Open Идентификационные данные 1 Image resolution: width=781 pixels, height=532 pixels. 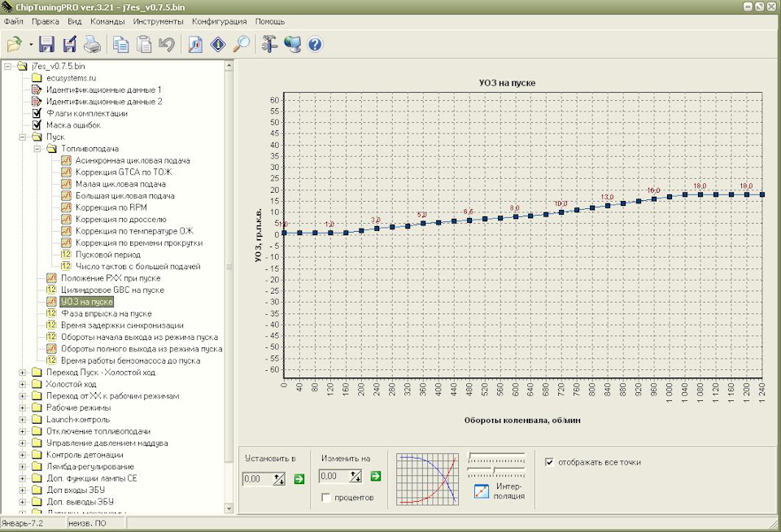103,89
